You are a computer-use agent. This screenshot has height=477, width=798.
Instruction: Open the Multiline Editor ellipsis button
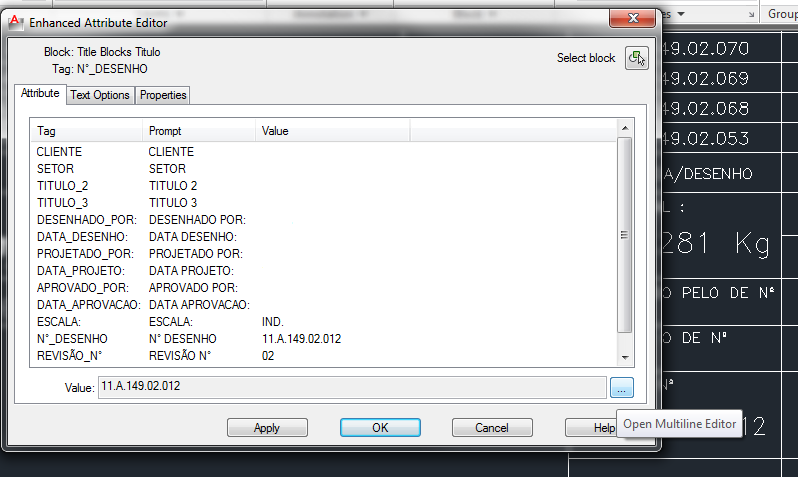(621, 388)
